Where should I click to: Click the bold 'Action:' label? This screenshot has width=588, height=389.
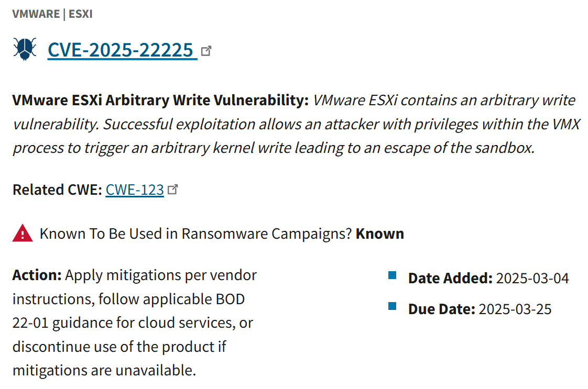tap(37, 275)
